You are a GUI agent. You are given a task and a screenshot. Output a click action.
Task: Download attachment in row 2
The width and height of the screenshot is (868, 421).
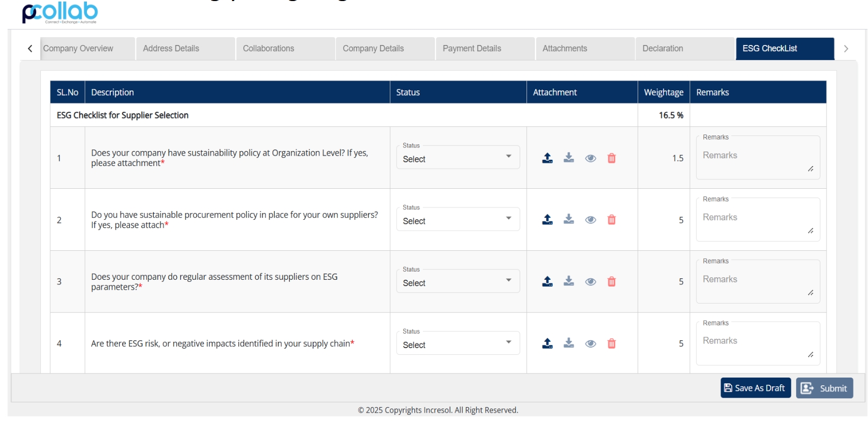tap(569, 219)
